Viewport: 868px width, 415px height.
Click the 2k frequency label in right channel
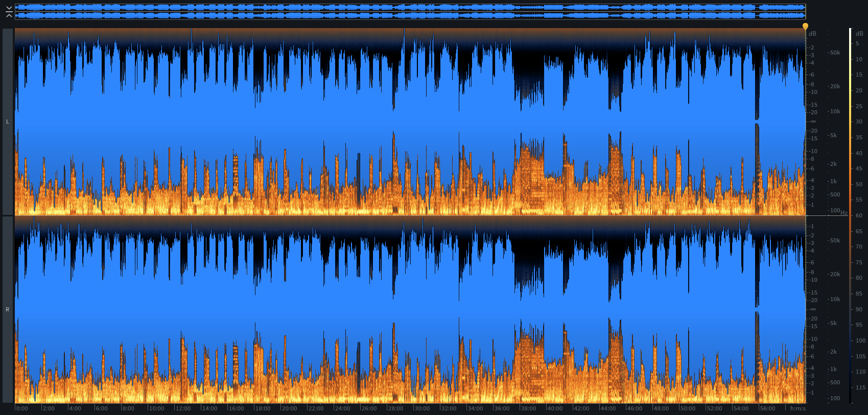click(834, 352)
